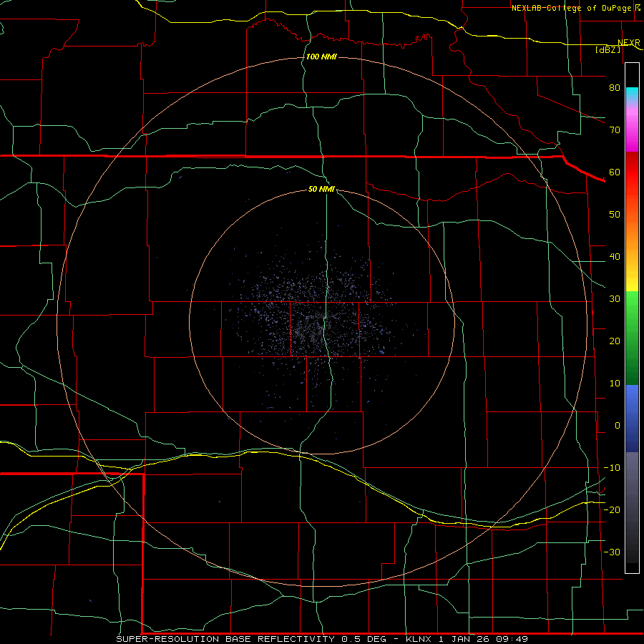Click the 70 value on dBZ scale
The height and width of the screenshot is (644, 644).
click(615, 130)
